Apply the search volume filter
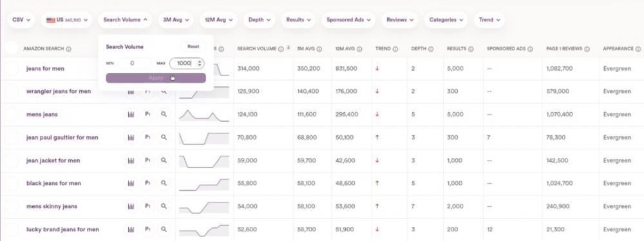This screenshot has height=241, width=644. [156, 78]
